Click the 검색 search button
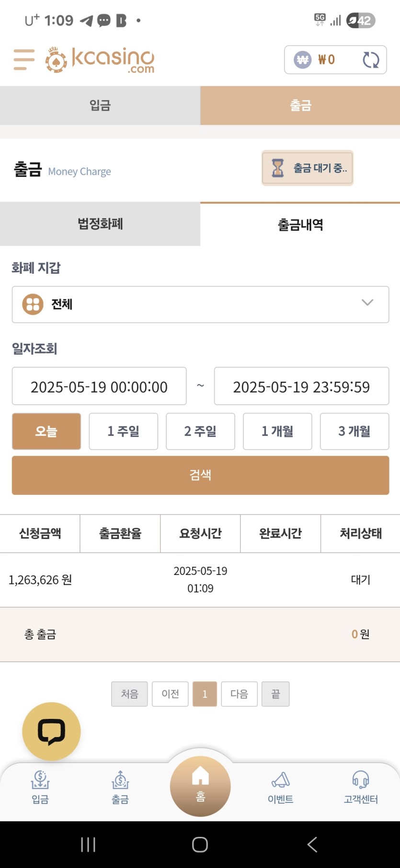The image size is (400, 868). coord(200,475)
